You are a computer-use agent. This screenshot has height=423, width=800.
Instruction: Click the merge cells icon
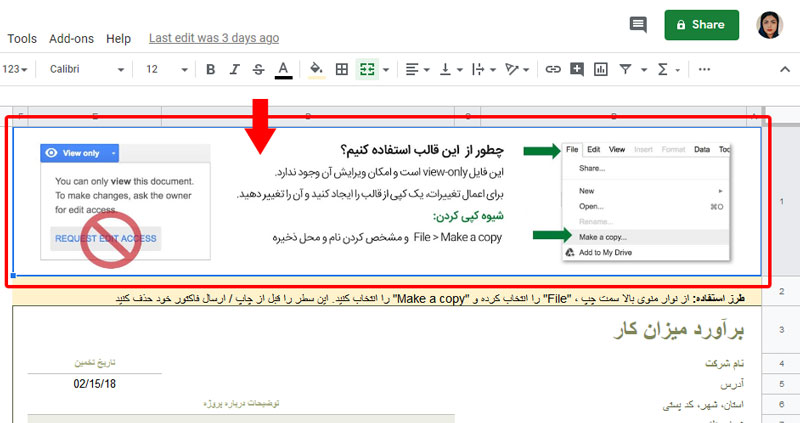pos(368,69)
